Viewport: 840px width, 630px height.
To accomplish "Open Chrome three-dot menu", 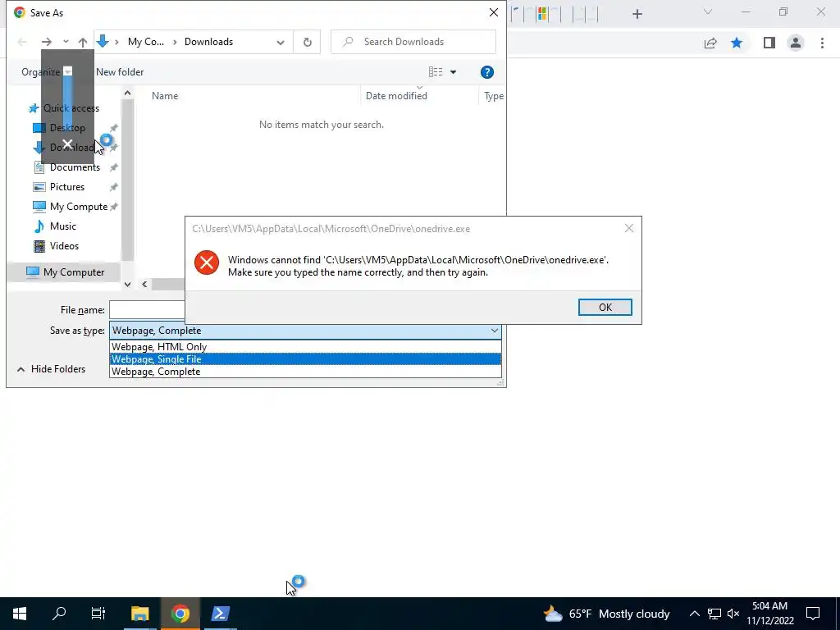I will [822, 43].
